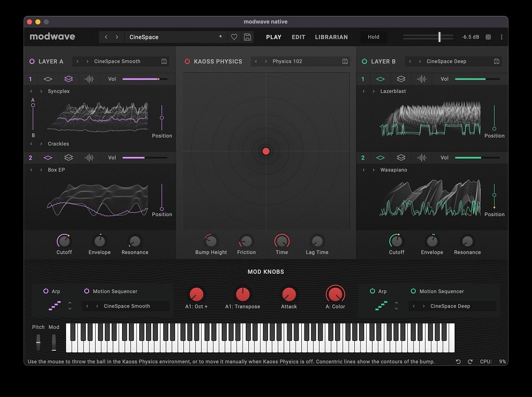Image resolution: width=532 pixels, height=397 pixels.
Task: Select A/B blend wavetable mode for Layer B oscillator 2
Action: [x=401, y=158]
